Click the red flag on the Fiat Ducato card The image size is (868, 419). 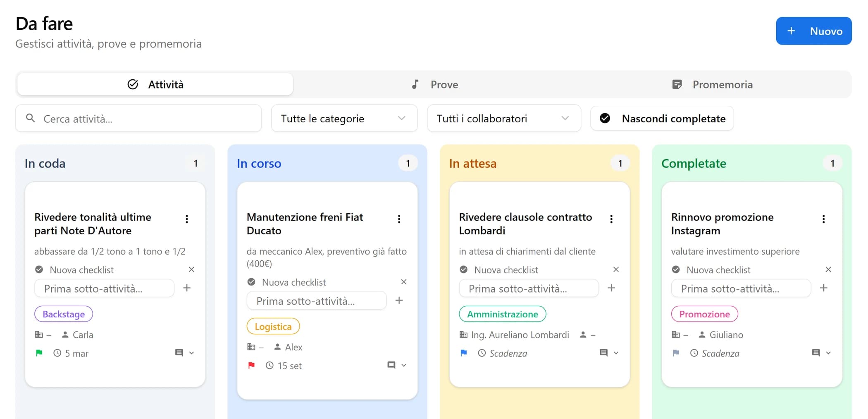click(x=251, y=365)
